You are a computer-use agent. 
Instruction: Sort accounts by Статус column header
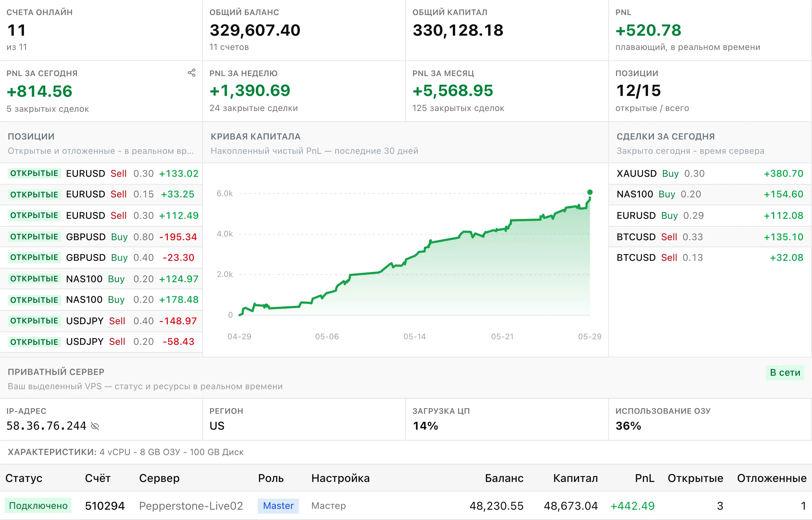[x=24, y=478]
